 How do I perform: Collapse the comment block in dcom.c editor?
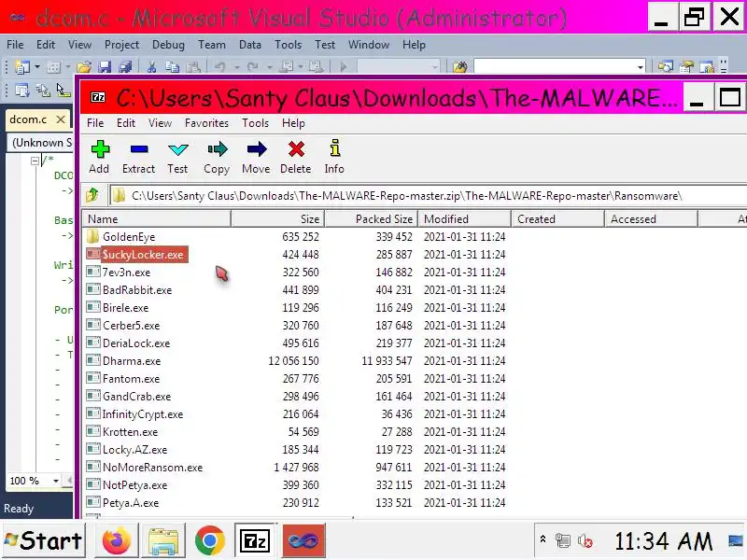pos(35,161)
